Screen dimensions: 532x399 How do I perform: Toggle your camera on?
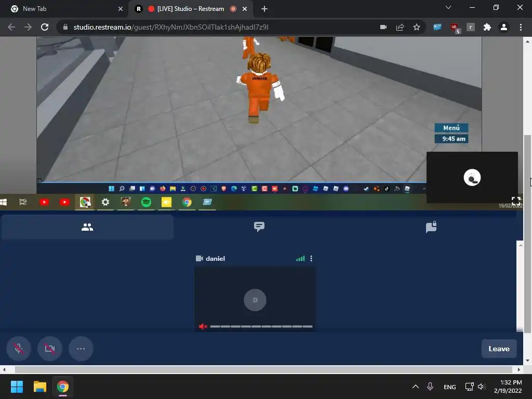click(x=50, y=349)
